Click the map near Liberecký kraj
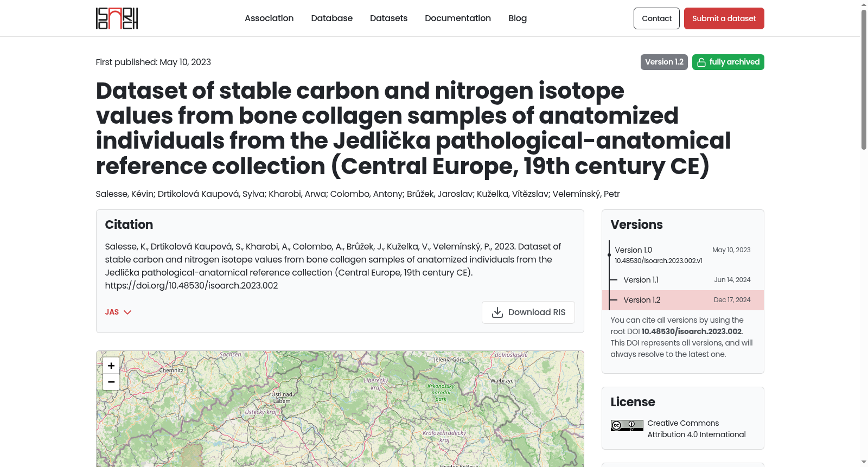The width and height of the screenshot is (868, 467). click(375, 384)
